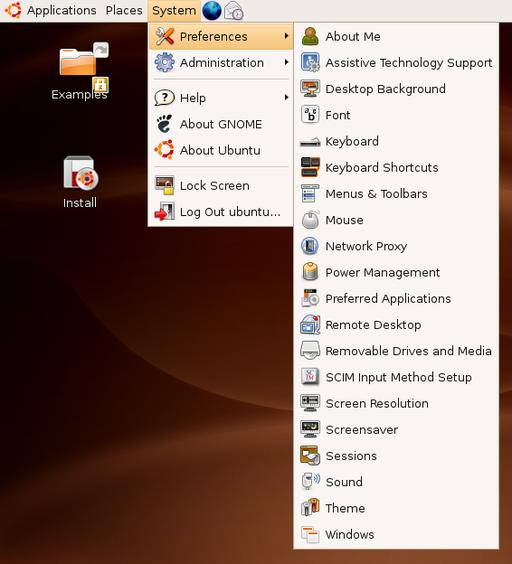Select Log Out ubuntu entry
The image size is (512, 564).
[221, 212]
